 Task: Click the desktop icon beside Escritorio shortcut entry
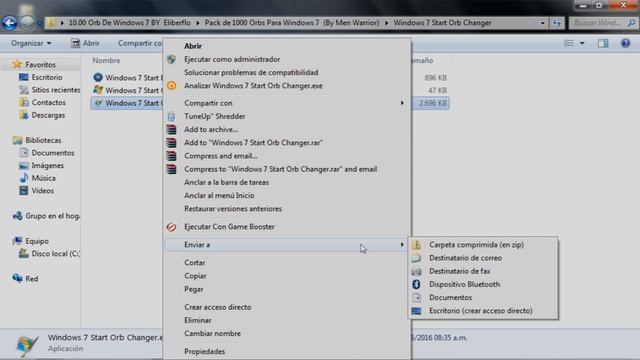click(x=416, y=311)
